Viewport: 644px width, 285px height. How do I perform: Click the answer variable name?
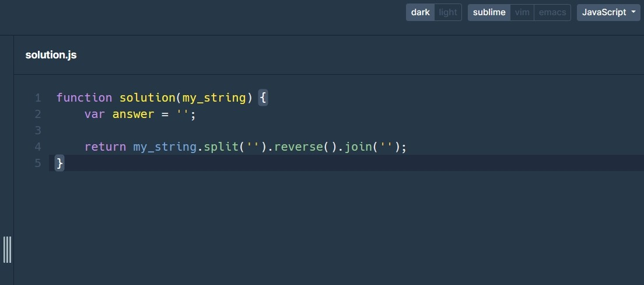(133, 114)
